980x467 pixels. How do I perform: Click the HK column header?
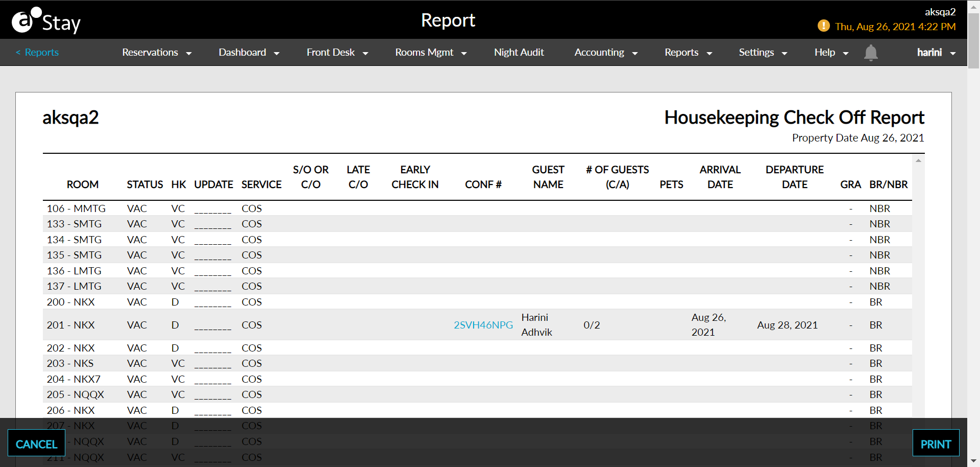(179, 184)
